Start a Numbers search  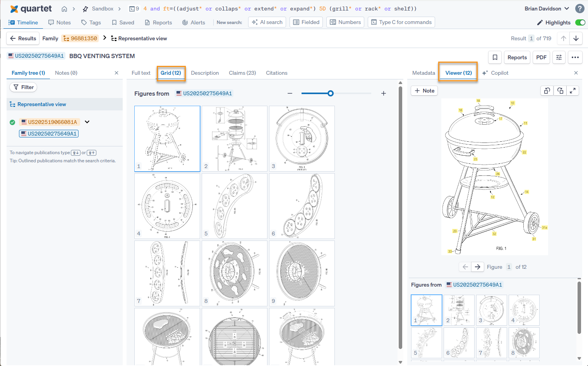click(345, 22)
